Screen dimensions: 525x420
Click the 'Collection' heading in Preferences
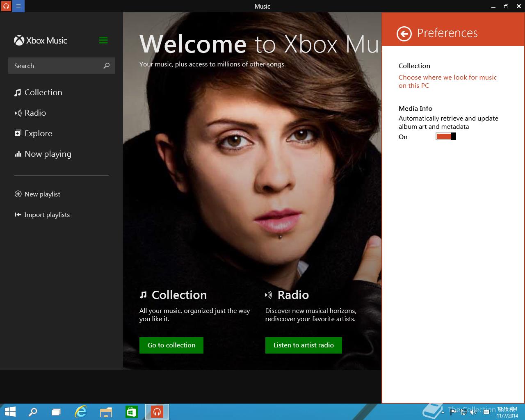414,66
